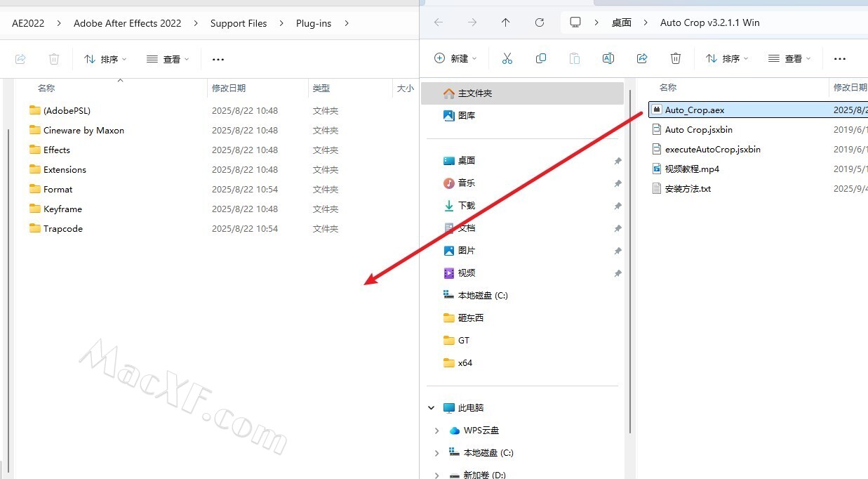Expand 本地磁盘 (C:) under 此电脑

436,452
